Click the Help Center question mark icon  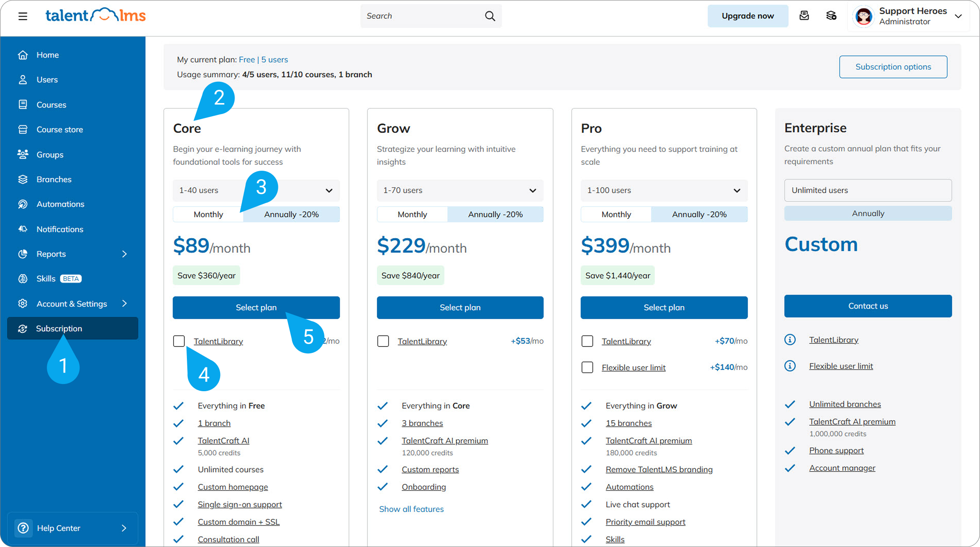(x=23, y=528)
